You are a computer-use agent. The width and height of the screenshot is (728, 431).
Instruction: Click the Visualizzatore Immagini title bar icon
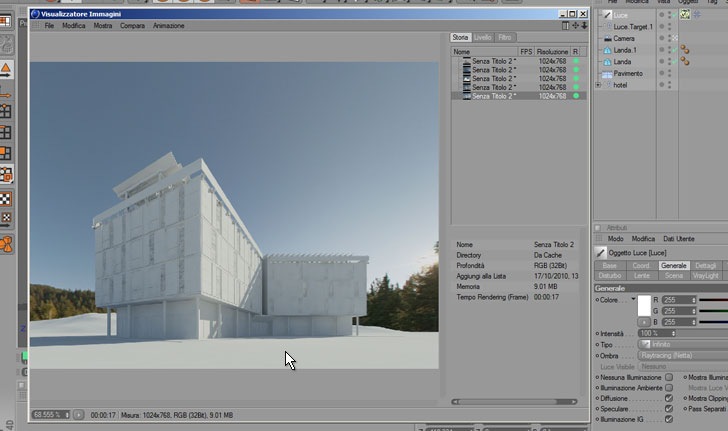(x=35, y=14)
